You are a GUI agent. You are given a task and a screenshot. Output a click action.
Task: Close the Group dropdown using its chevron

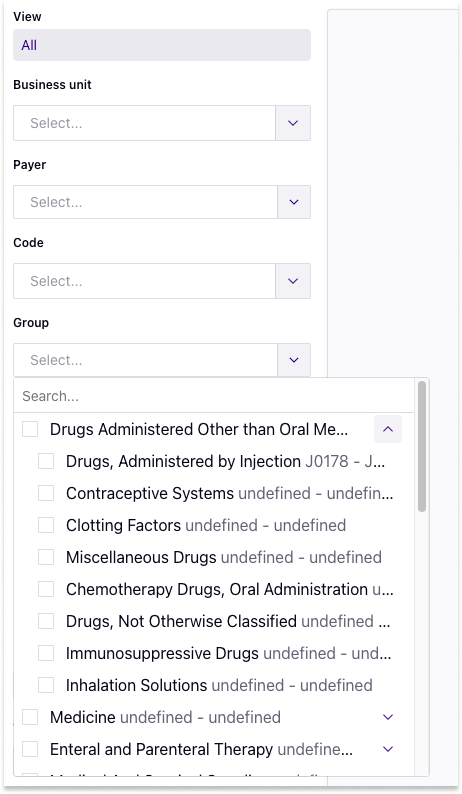[x=294, y=360]
